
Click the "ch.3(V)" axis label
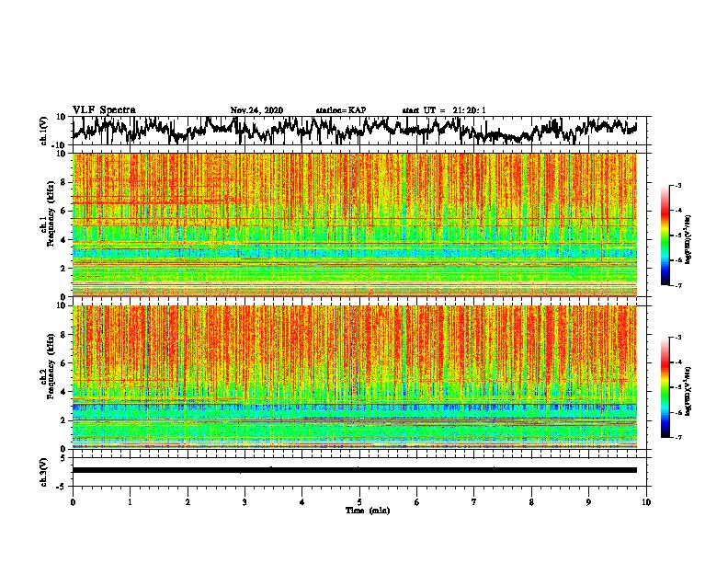[x=44, y=473]
